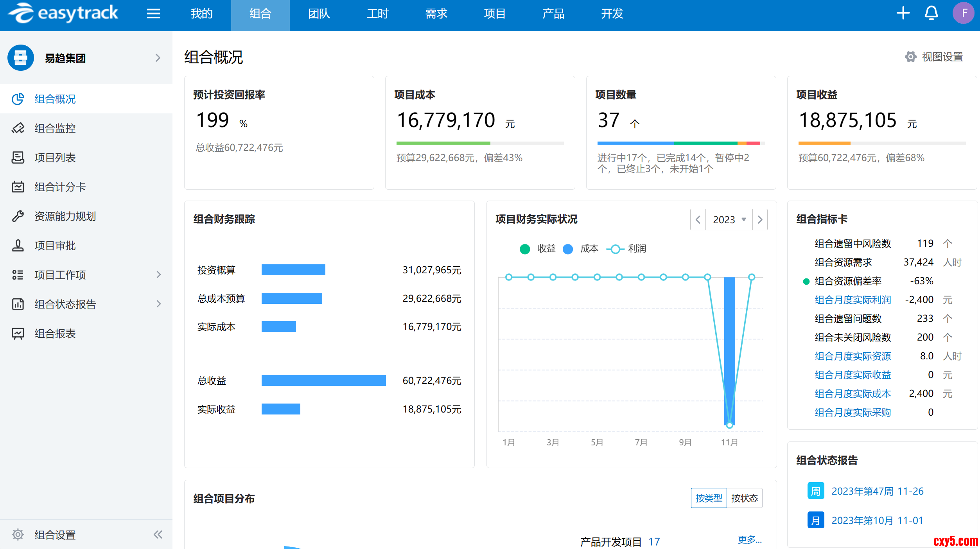
Task: Go to next year arrow
Action: [x=760, y=219]
